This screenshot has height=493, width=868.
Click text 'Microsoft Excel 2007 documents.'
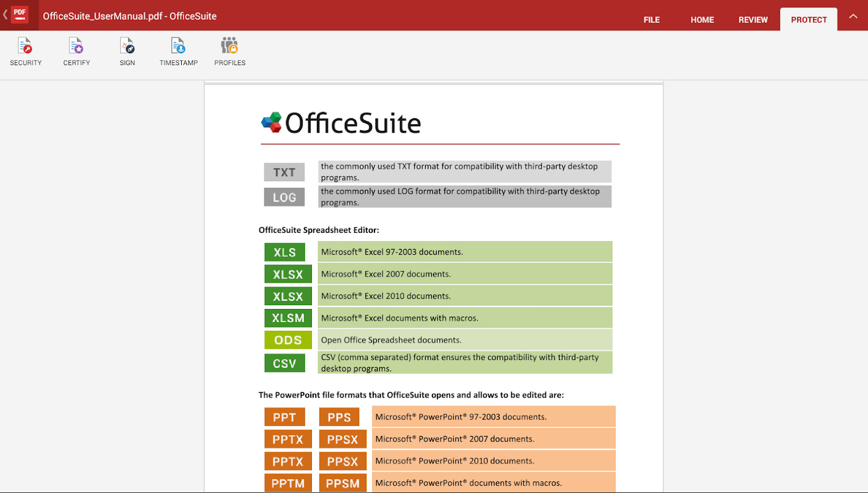click(386, 274)
